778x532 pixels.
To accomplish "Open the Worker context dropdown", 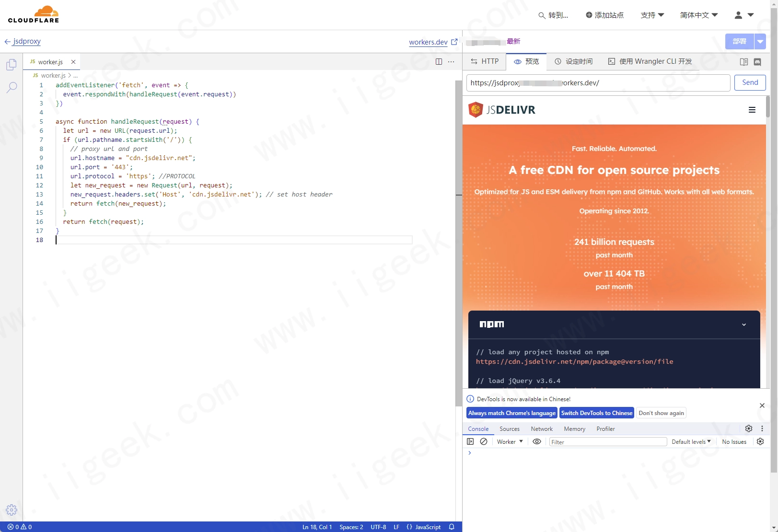I will [x=510, y=442].
